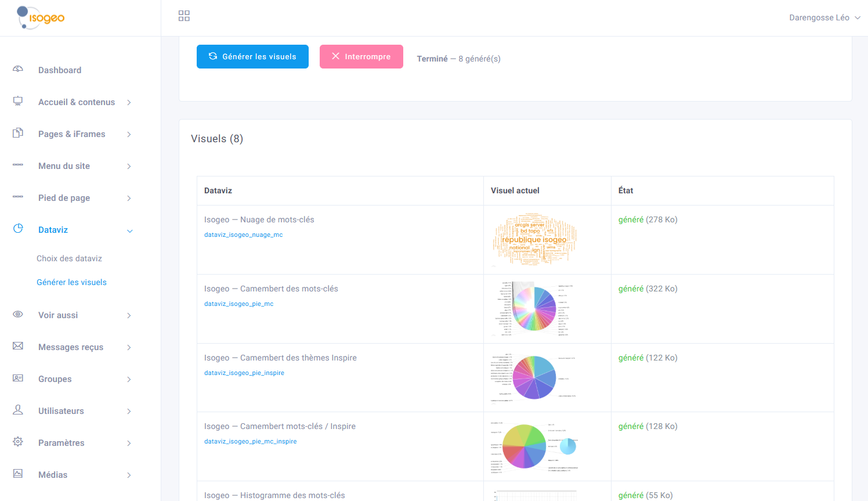Viewport: 868px width, 501px height.
Task: Expand the Pages & iFrames submenu chevron
Action: [x=129, y=135]
